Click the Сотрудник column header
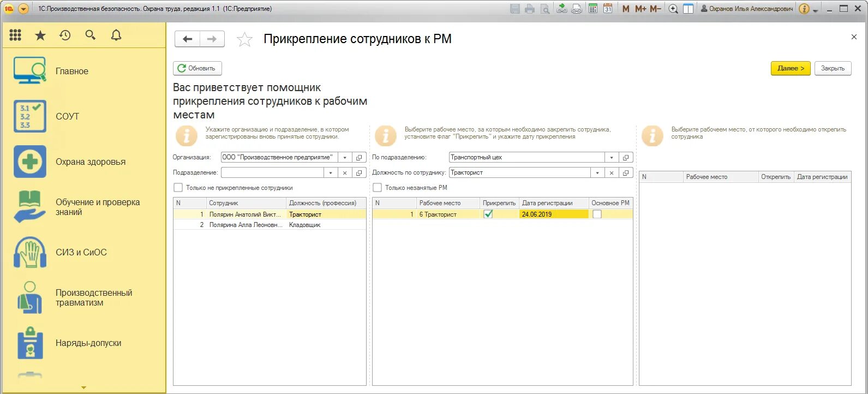Viewport: 868px width, 394px height. point(246,203)
